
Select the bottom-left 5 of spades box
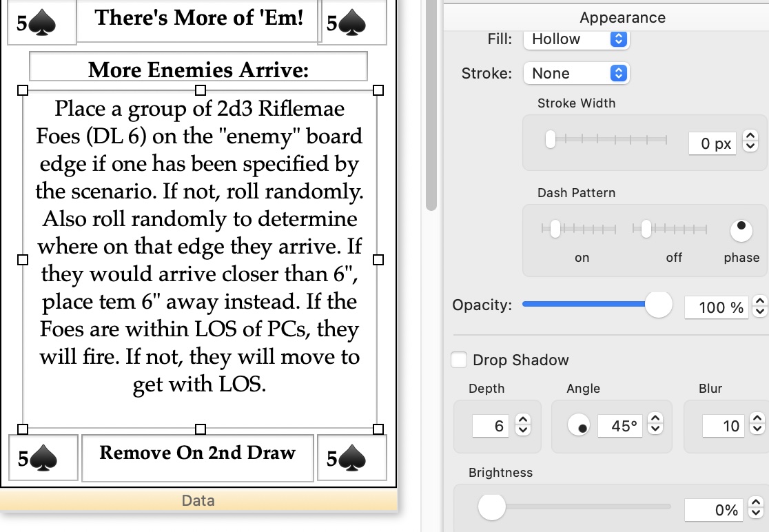pyautogui.click(x=43, y=458)
